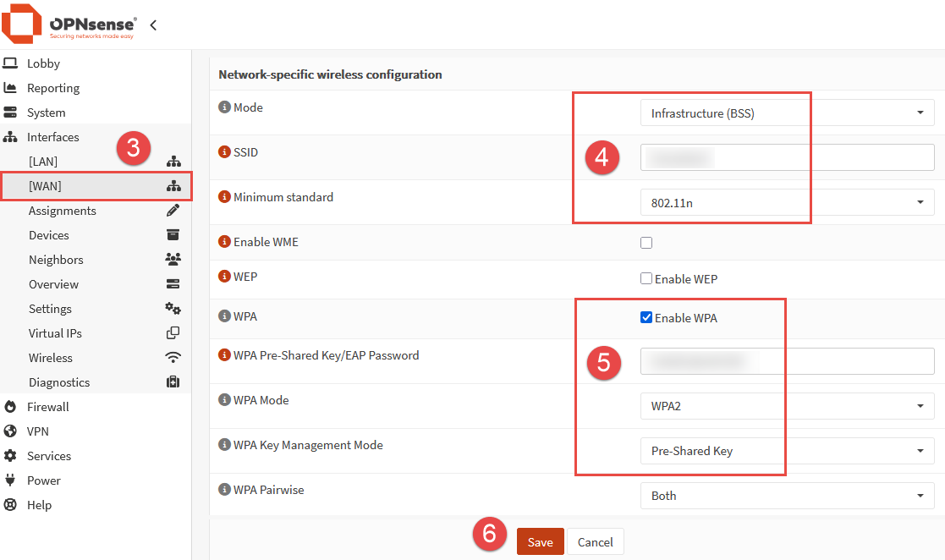945x560 pixels.
Task: Expand the WPA Pairwise dropdown
Action: 787,496
